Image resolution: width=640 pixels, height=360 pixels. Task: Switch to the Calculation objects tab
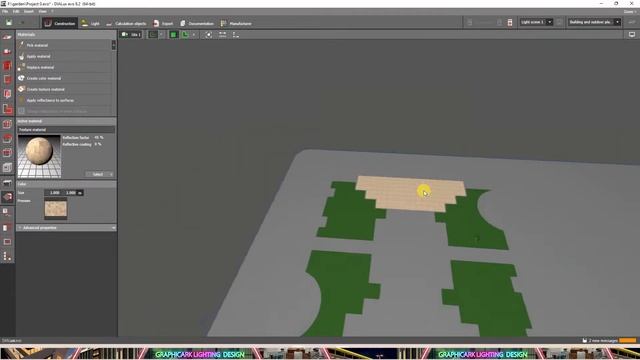click(x=126, y=23)
